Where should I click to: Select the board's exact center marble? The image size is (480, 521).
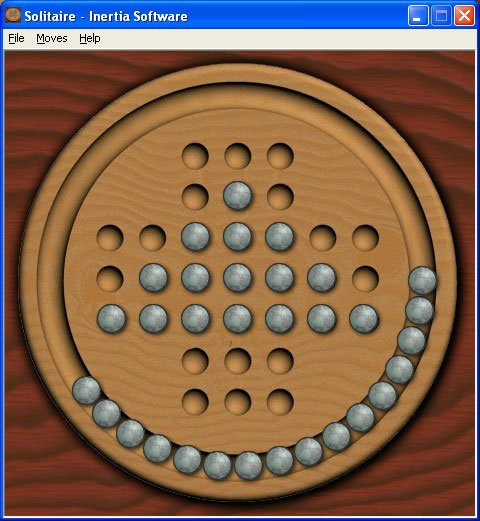237,278
